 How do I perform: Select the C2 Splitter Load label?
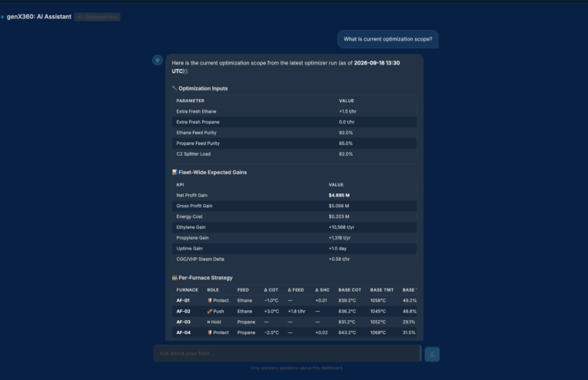pos(194,154)
